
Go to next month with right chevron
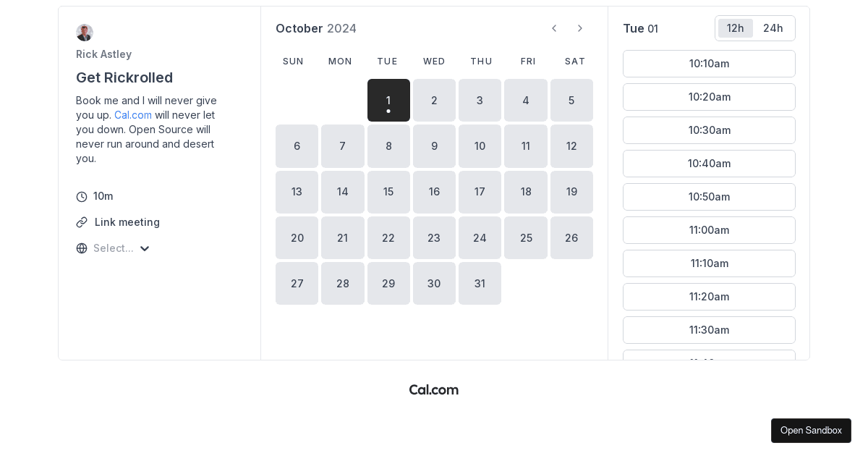tap(580, 28)
